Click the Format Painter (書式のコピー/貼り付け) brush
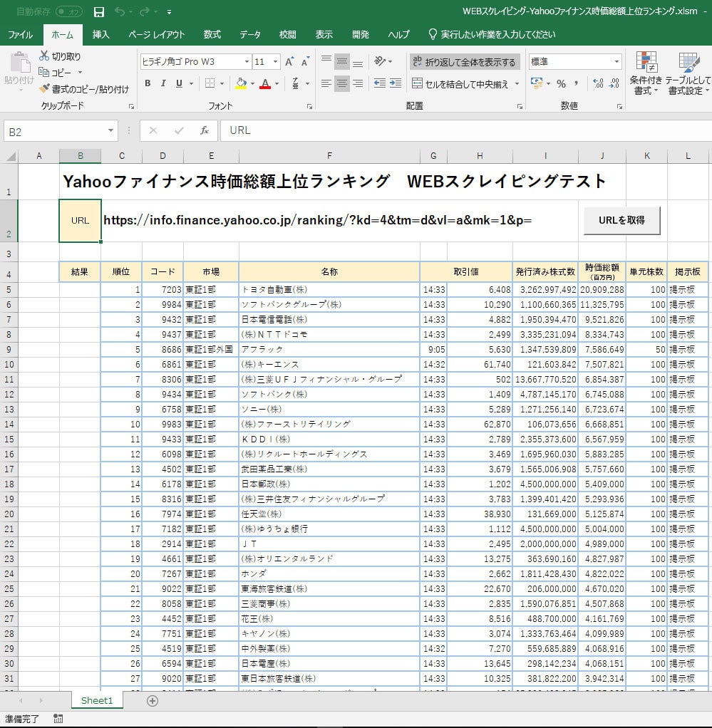This screenshot has height=728, width=712. [x=84, y=88]
